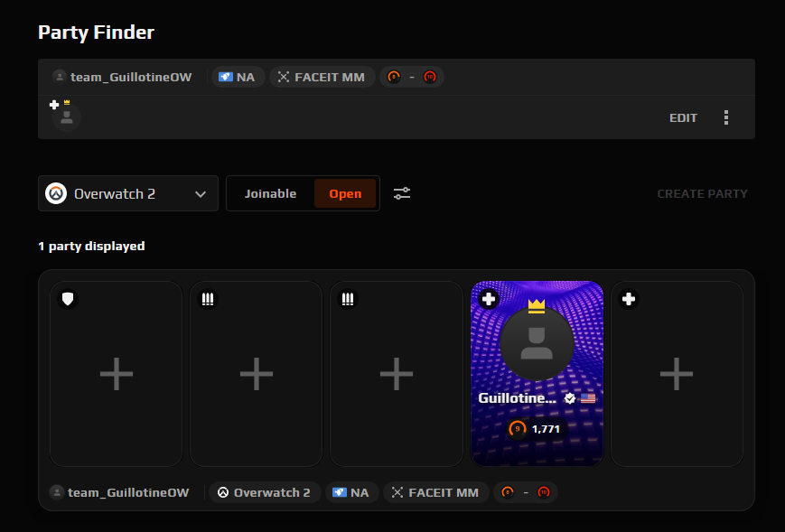
Task: Click the Overwatch logo in game dropdown
Action: [56, 193]
